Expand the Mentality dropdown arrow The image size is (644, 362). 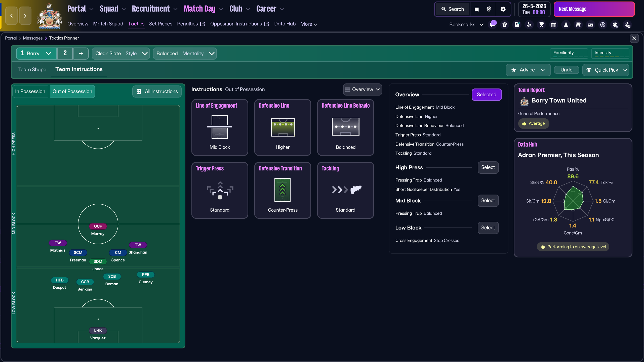[x=212, y=54]
